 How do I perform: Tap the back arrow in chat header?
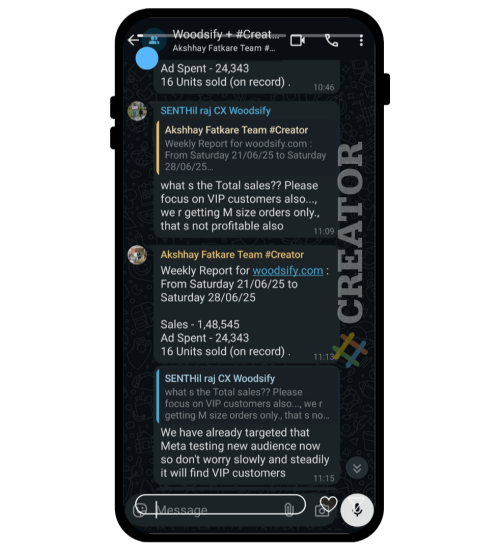pos(133,40)
